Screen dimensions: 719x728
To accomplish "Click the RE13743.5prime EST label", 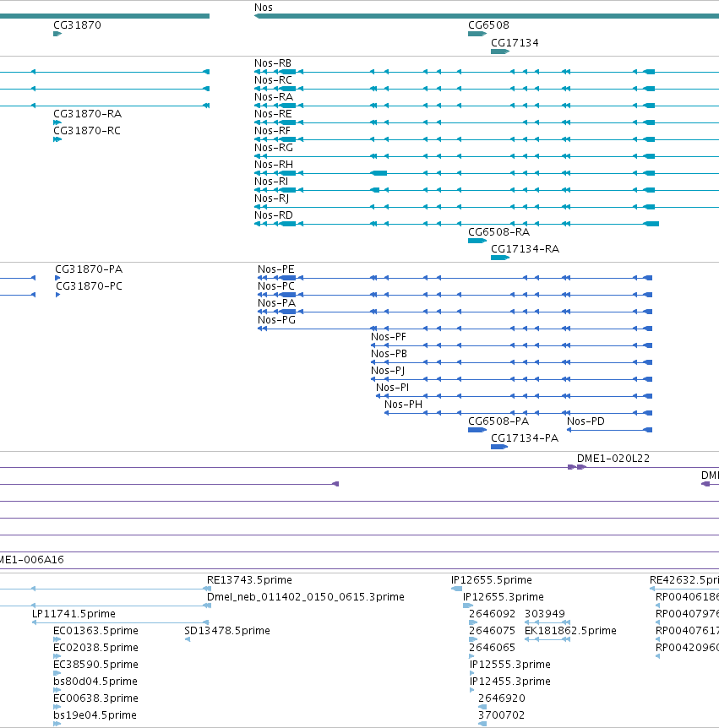I will tap(249, 580).
